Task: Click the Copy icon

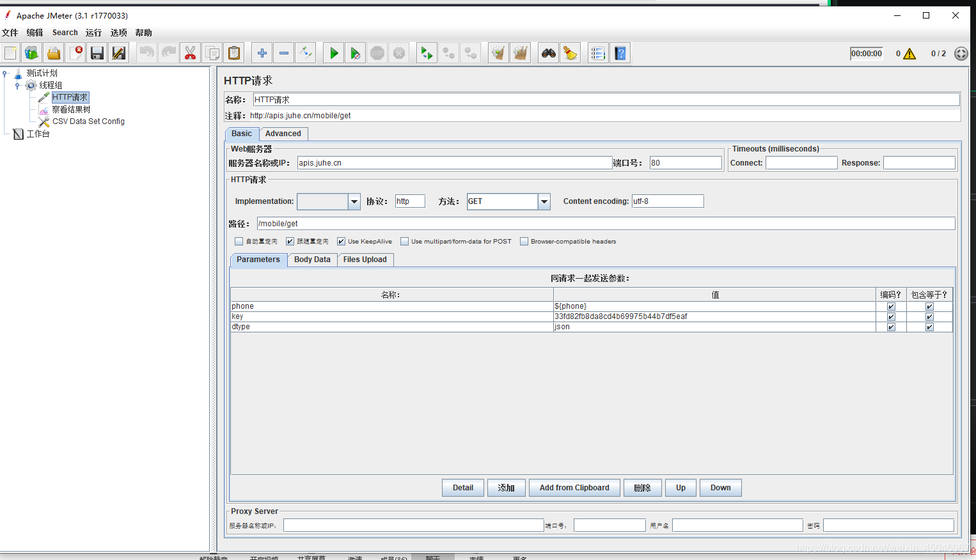Action: (212, 53)
